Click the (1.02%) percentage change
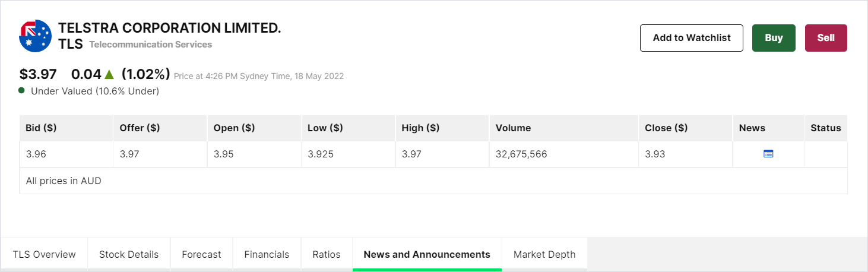Viewport: 868px width, 272px height. (x=146, y=74)
